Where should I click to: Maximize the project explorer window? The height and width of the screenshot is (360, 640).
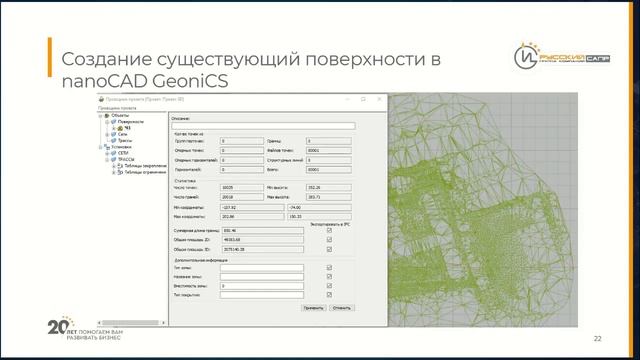click(x=363, y=99)
